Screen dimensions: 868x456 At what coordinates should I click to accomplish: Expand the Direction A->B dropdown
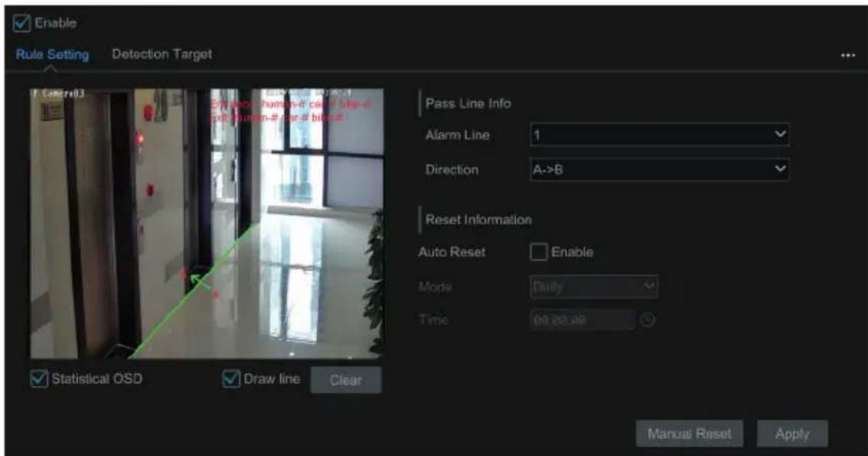pyautogui.click(x=659, y=169)
